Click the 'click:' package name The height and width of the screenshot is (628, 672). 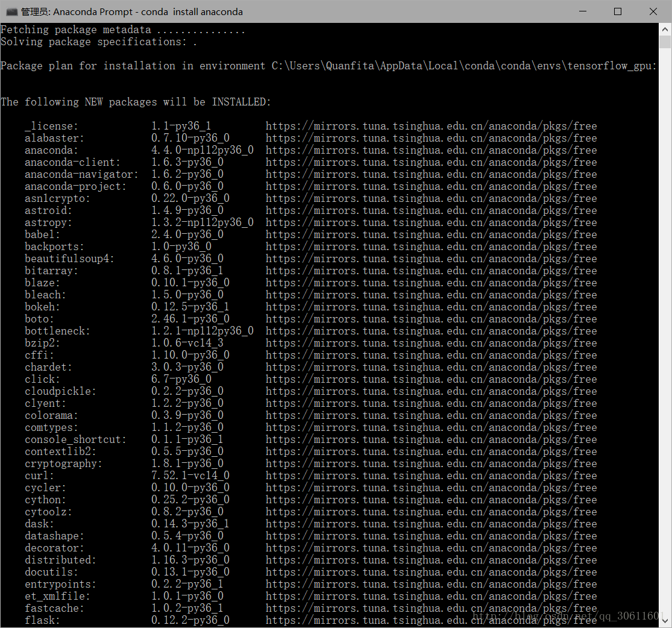[x=42, y=379]
